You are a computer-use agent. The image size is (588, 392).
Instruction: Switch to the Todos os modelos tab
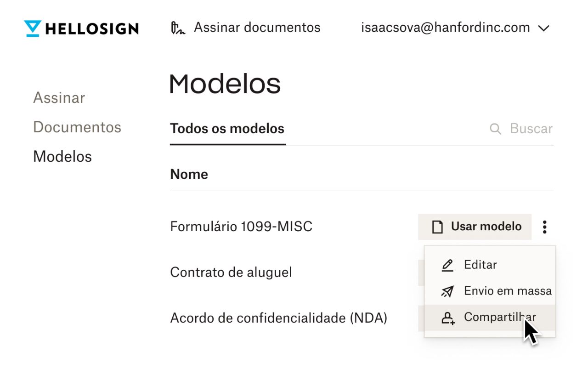[x=227, y=129]
